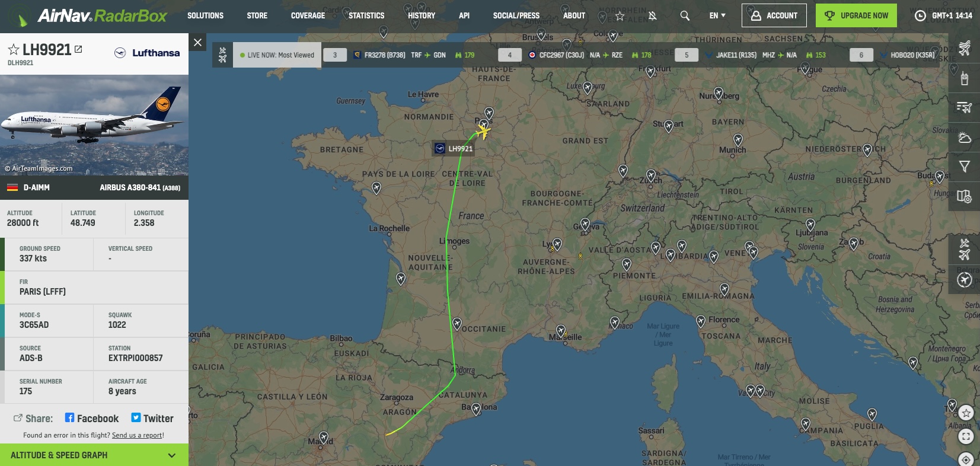Click the airport pin near Munich
980x466 pixels.
738,140
